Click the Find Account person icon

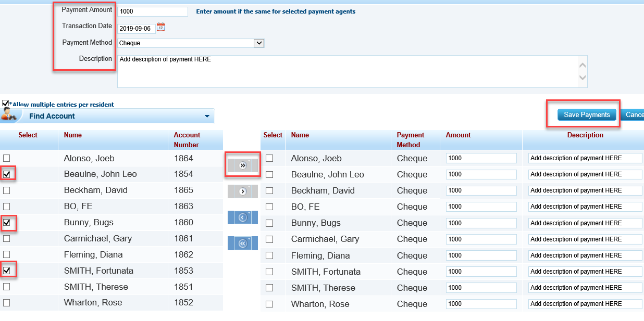coord(9,115)
